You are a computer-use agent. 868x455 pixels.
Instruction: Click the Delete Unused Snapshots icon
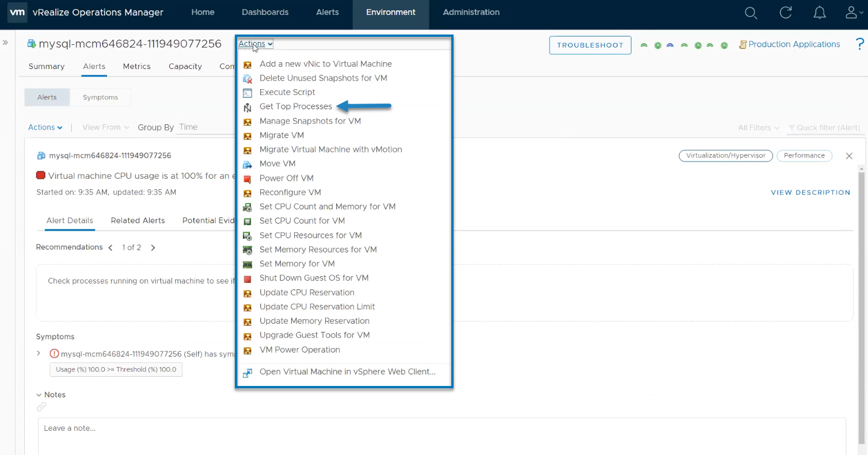tap(248, 78)
